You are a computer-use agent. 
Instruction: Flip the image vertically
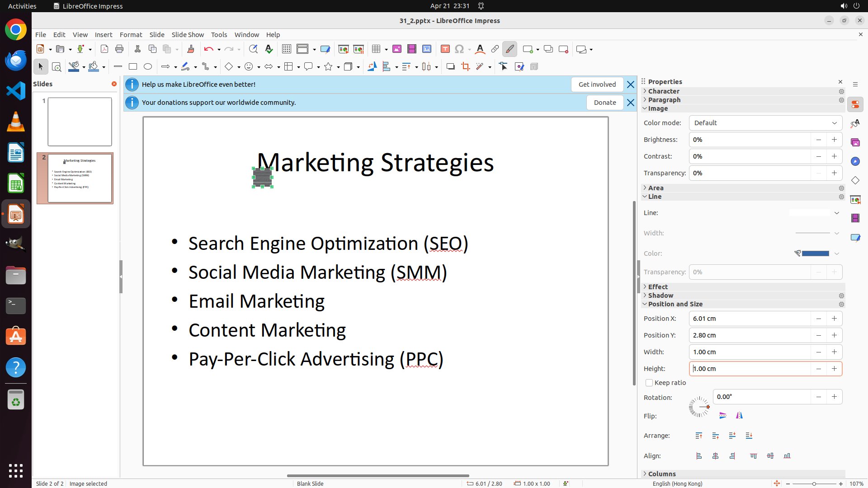[723, 416]
